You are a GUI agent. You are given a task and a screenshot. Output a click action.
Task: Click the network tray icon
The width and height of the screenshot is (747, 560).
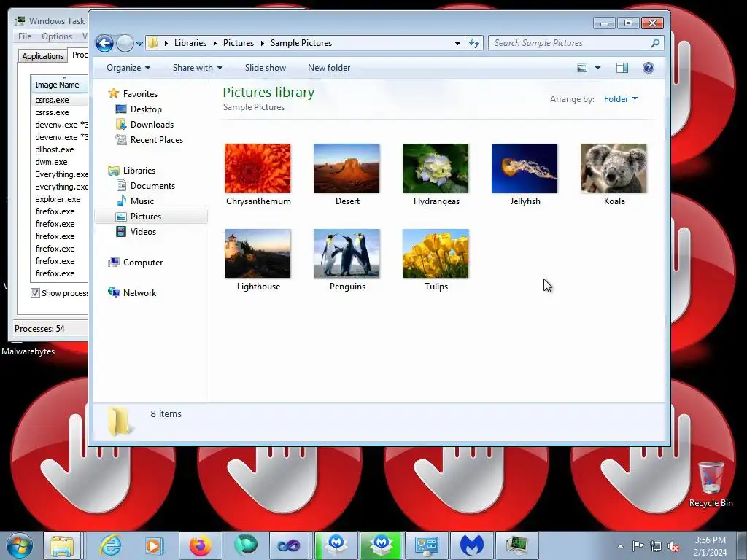656,546
